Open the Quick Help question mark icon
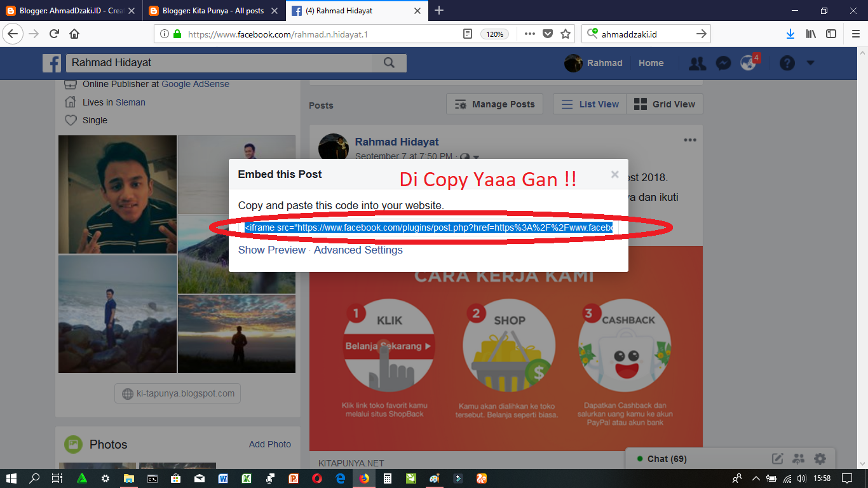This screenshot has width=868, height=488. click(x=787, y=63)
